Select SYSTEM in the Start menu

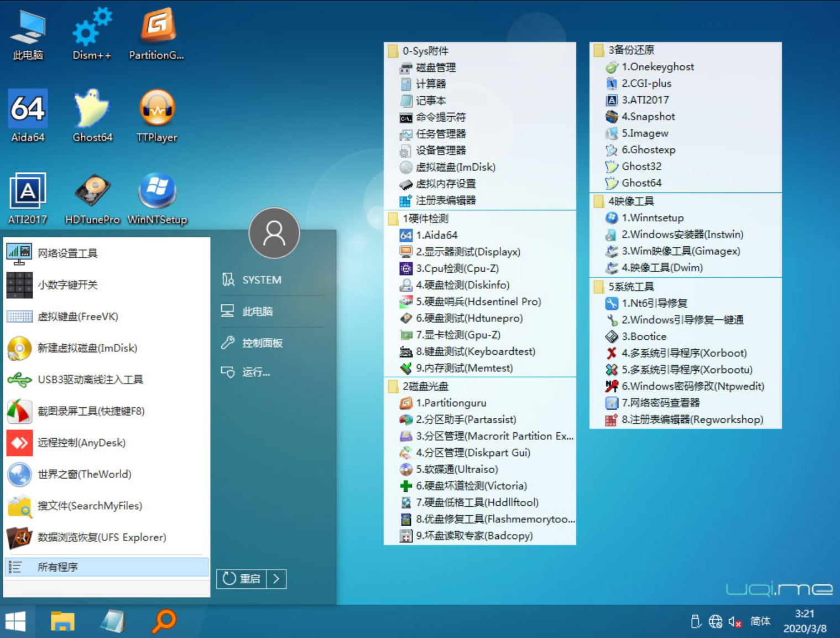pos(272,280)
